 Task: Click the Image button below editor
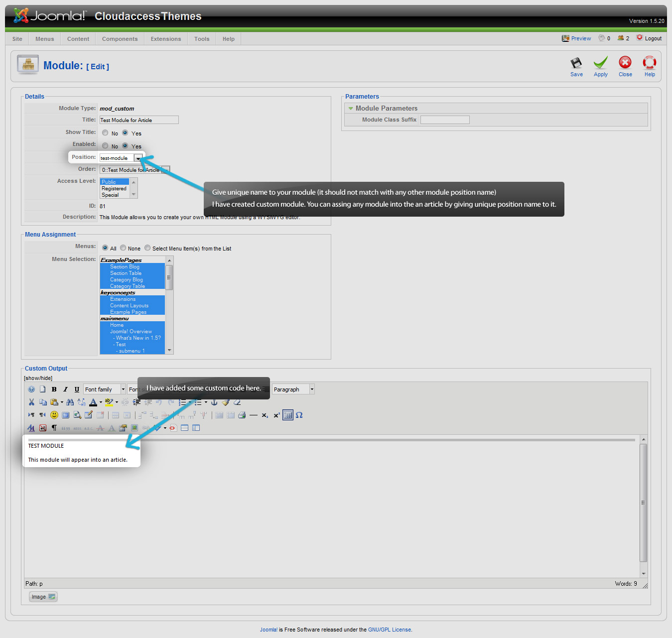tap(43, 597)
